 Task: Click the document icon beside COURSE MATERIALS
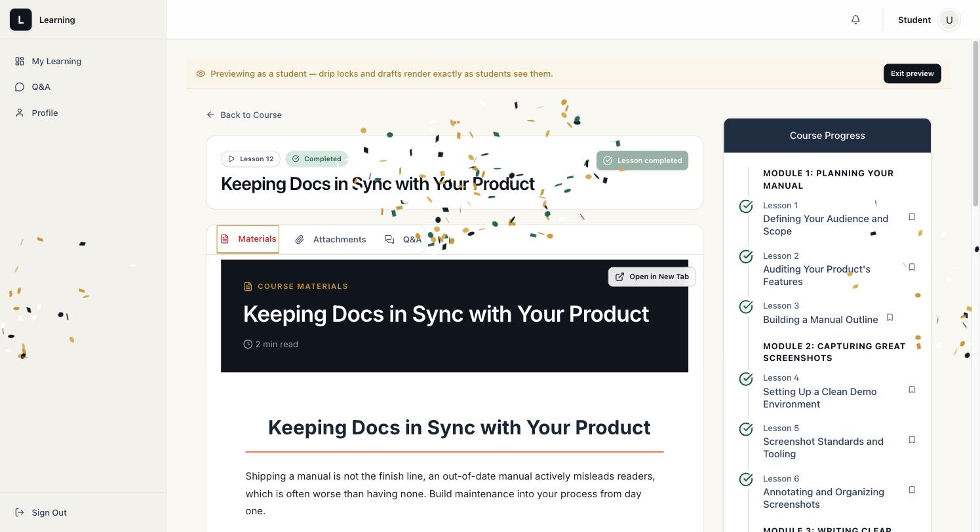pyautogui.click(x=248, y=286)
